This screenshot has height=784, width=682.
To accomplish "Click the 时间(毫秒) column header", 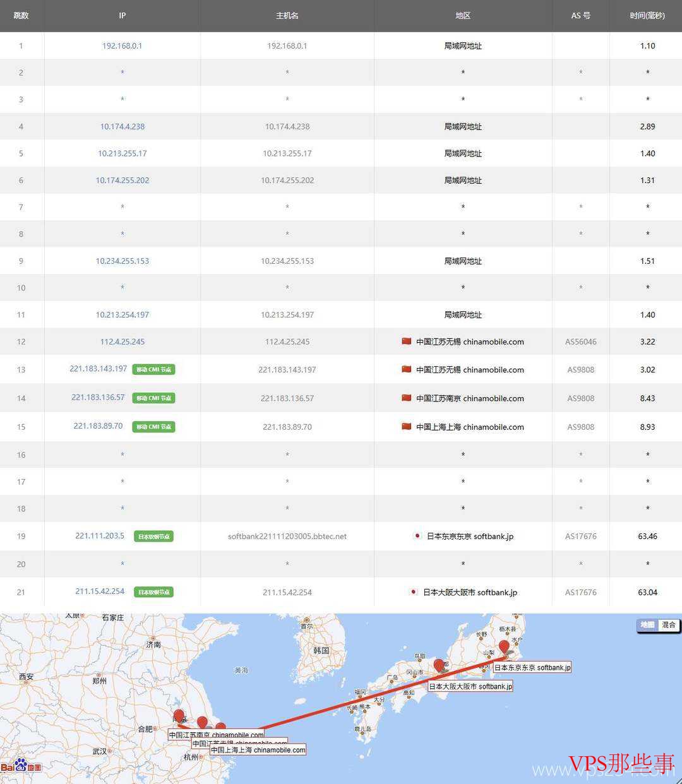I will tap(647, 16).
